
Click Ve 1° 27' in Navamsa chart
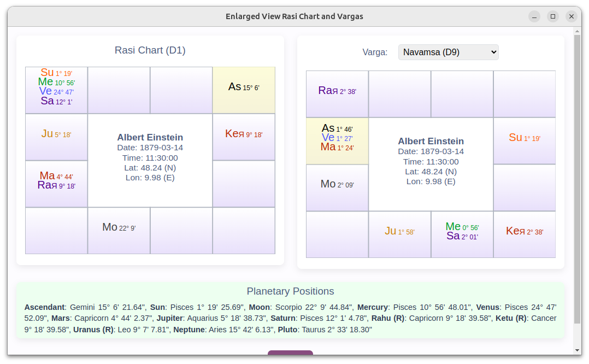click(x=337, y=138)
